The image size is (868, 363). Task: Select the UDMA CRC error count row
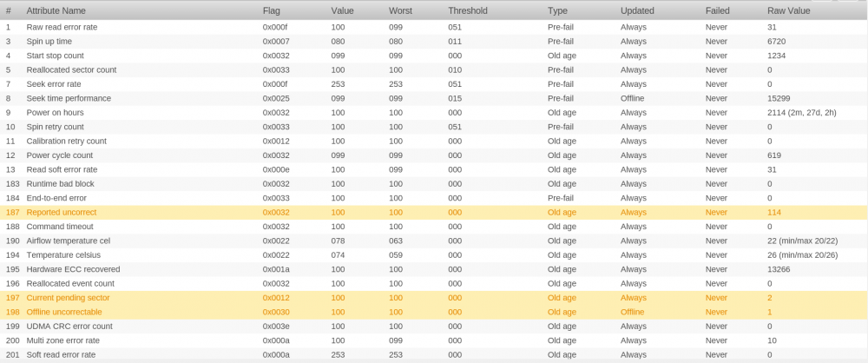click(x=434, y=327)
